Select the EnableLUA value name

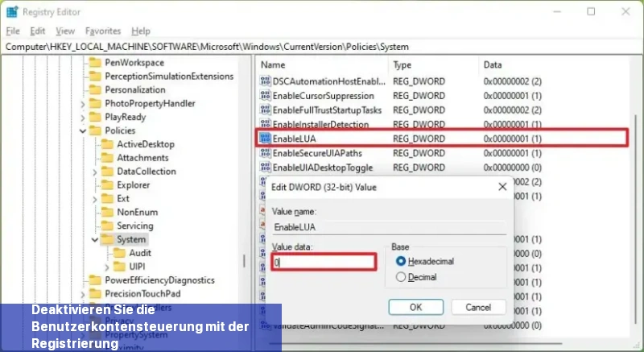click(x=295, y=139)
